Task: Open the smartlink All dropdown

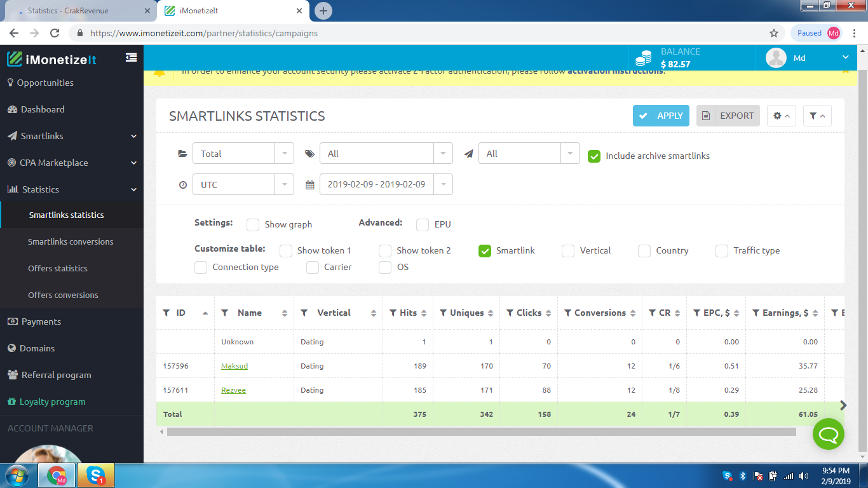Action: pyautogui.click(x=529, y=153)
